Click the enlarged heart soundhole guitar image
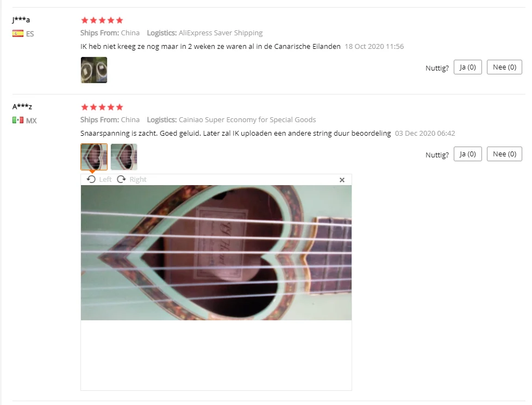 coord(216,252)
